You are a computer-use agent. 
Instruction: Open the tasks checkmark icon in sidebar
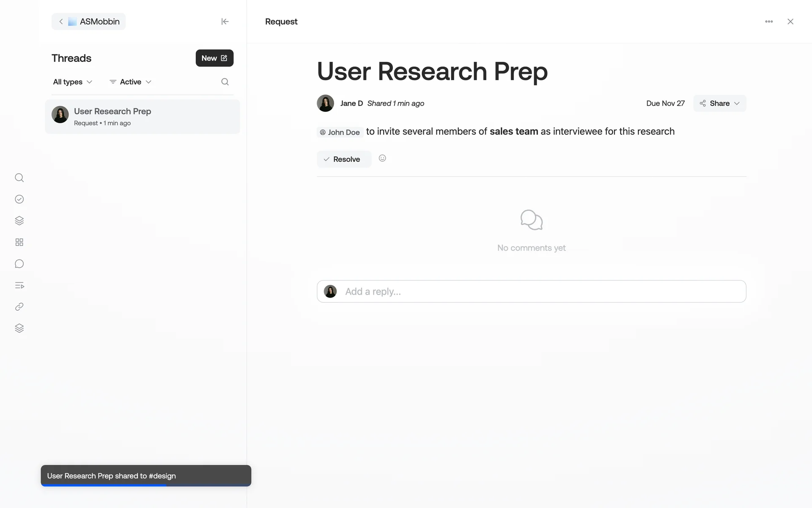(x=19, y=199)
